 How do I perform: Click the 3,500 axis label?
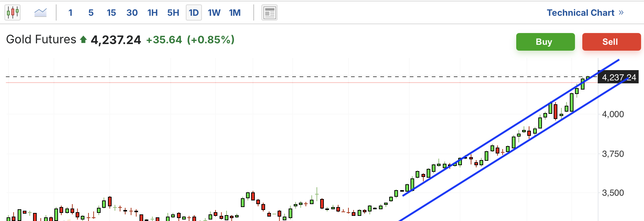pos(613,193)
